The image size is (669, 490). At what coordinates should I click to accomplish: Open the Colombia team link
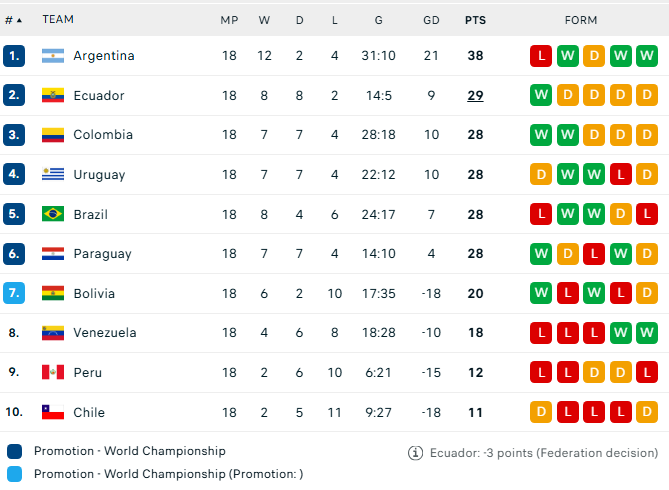pyautogui.click(x=103, y=135)
